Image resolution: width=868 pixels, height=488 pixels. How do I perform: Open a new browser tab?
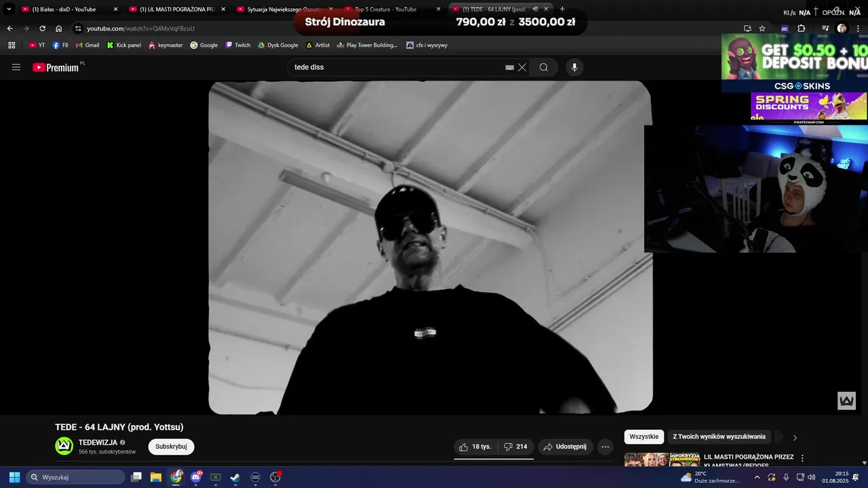562,9
